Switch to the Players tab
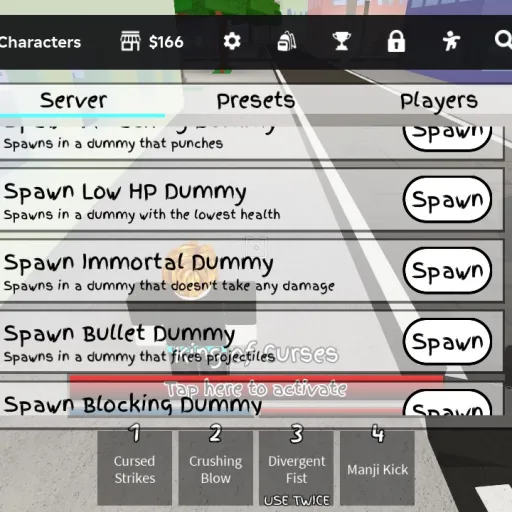 439,101
